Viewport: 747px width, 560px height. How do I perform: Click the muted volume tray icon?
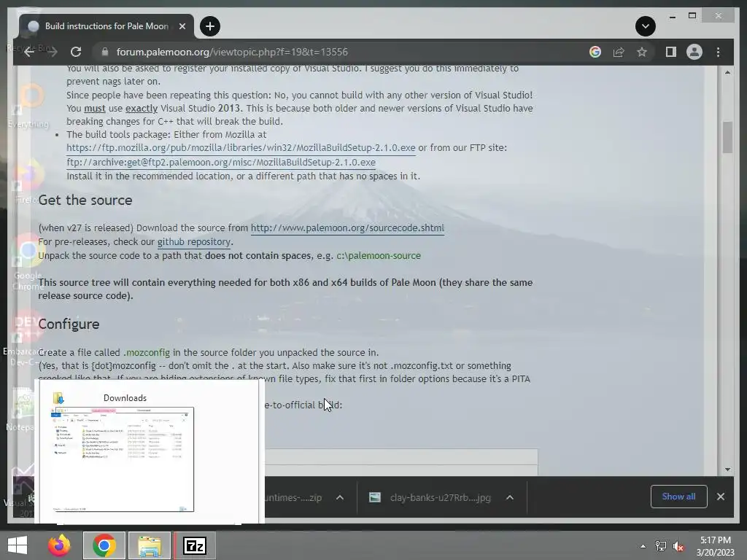678,546
